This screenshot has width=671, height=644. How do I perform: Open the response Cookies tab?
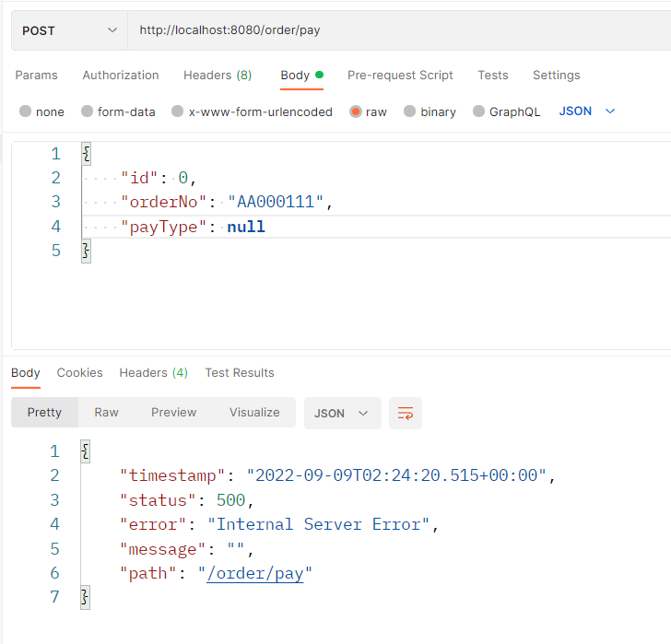[x=79, y=373]
